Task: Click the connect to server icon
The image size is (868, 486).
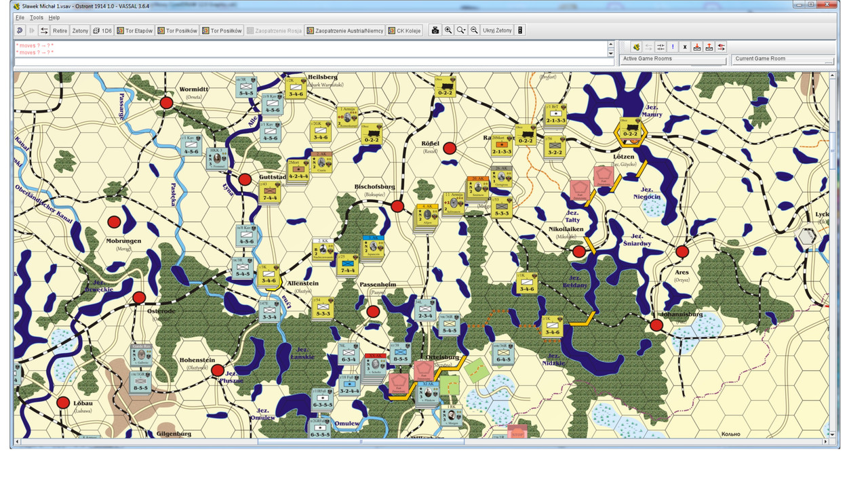Action: tap(636, 47)
